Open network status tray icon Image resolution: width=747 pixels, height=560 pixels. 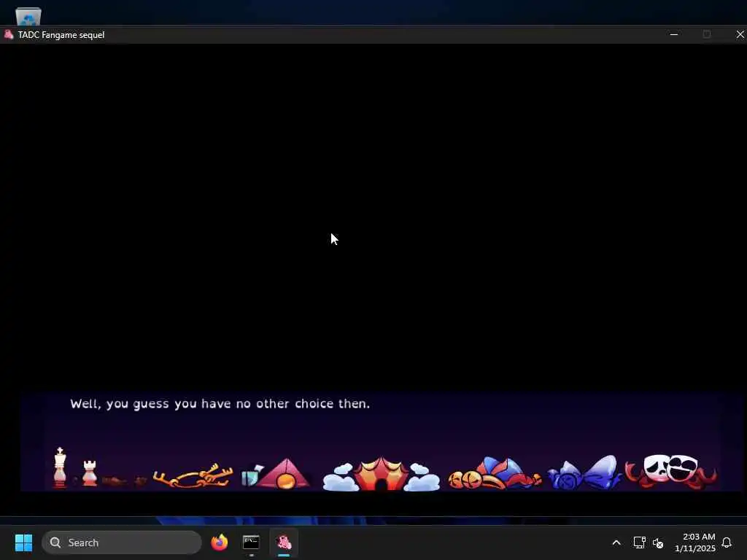[639, 542]
